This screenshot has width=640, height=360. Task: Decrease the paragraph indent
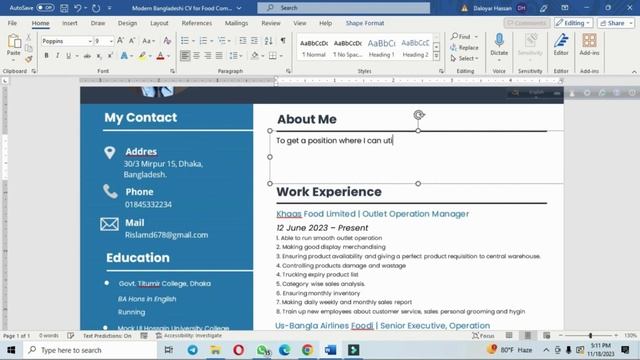pyautogui.click(x=243, y=41)
